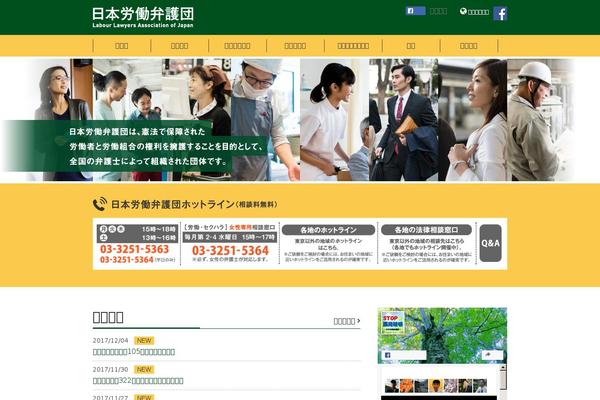Click the 毎月第2・4水曜日 15時〜17時 bar
This screenshot has width=600, height=400.
pyautogui.click(x=230, y=237)
